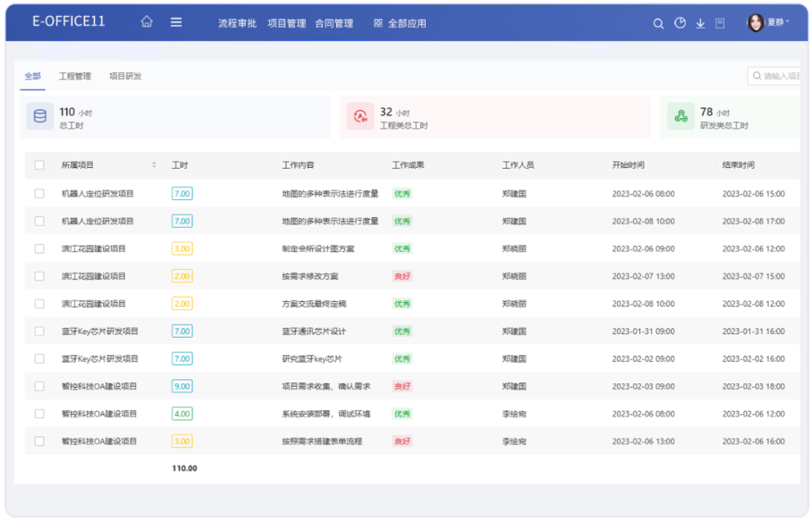Check the first 机器人定位研发项目 row checkbox

pos(39,193)
